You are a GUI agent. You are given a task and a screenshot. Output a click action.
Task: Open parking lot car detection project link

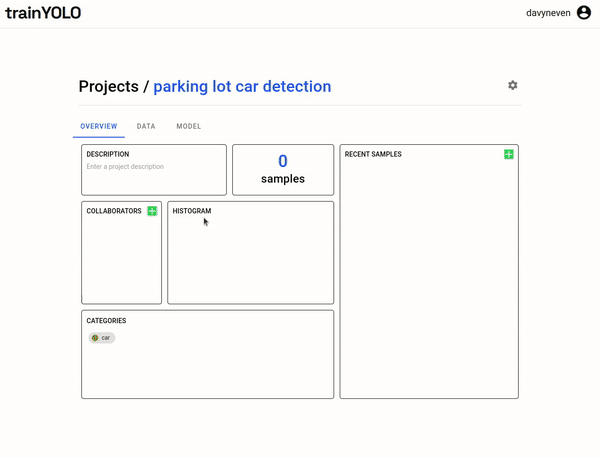[x=242, y=86]
